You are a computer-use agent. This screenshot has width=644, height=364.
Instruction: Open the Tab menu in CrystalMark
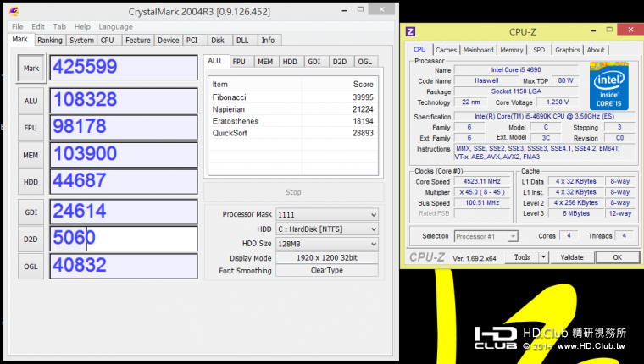[59, 27]
